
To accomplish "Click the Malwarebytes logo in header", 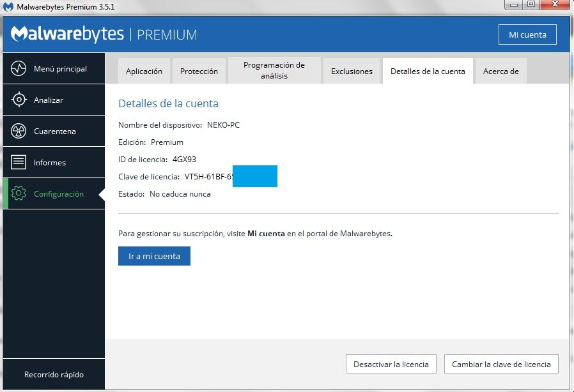I will (x=67, y=34).
